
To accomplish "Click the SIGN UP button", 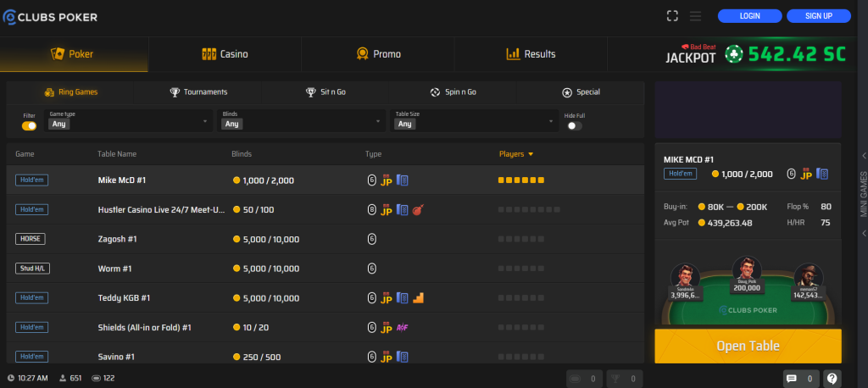I will [x=819, y=16].
